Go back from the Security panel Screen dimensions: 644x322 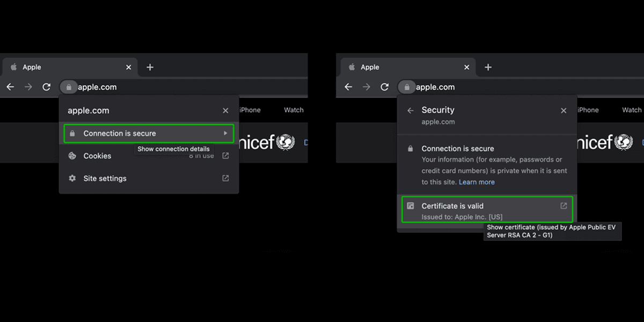(x=411, y=111)
